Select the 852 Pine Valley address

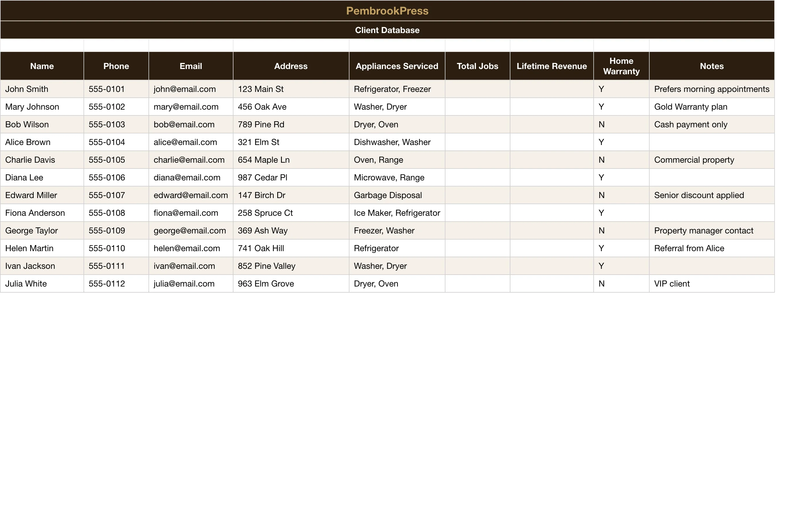pyautogui.click(x=291, y=266)
